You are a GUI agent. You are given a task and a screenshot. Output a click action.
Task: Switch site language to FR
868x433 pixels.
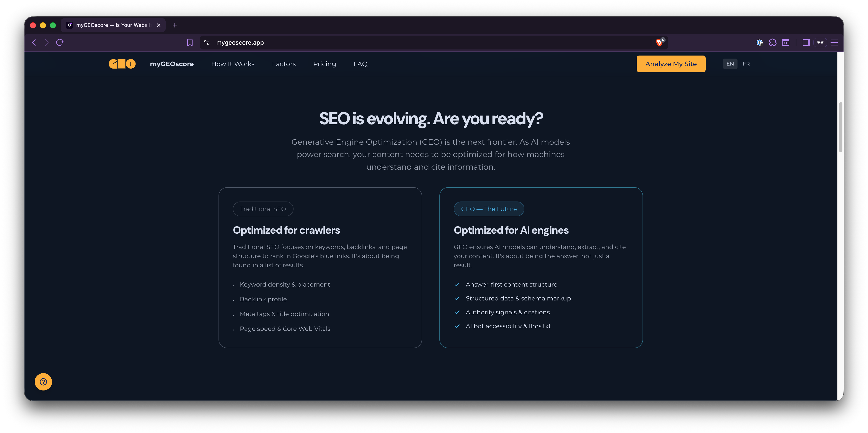[x=746, y=63]
